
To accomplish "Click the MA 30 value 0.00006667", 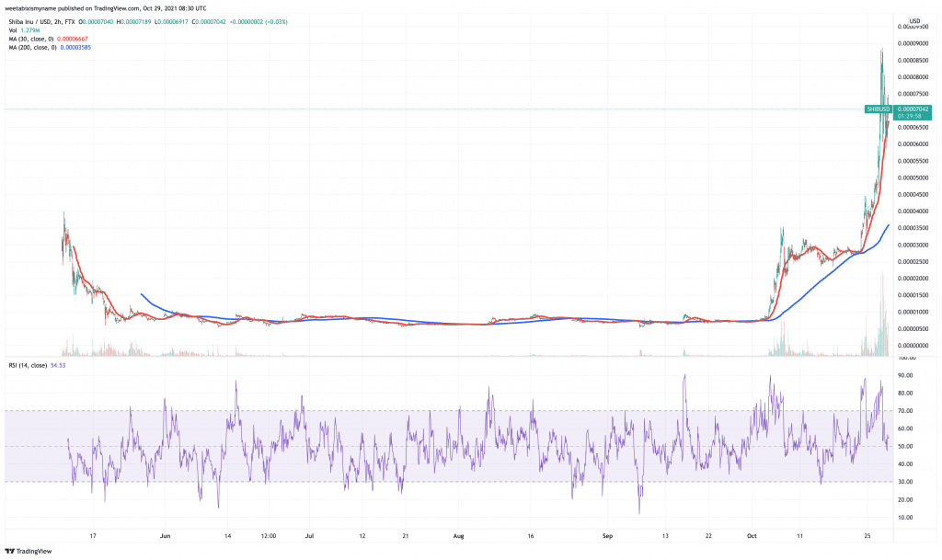I will click(72, 39).
